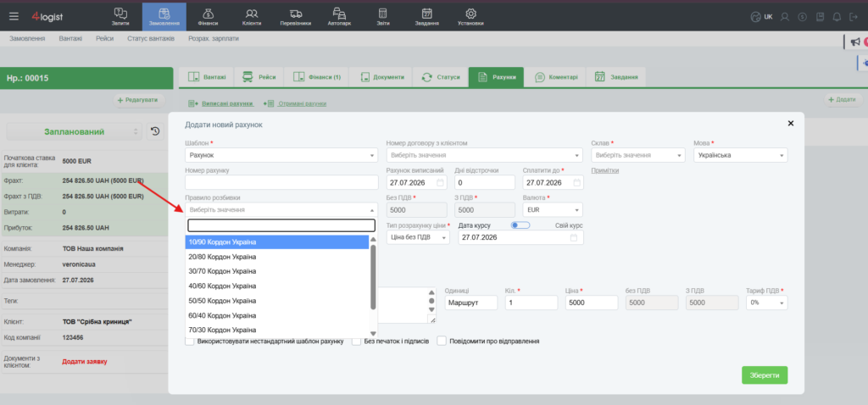
Task: Select 50/50 Кордон Україна option
Action: (x=277, y=301)
